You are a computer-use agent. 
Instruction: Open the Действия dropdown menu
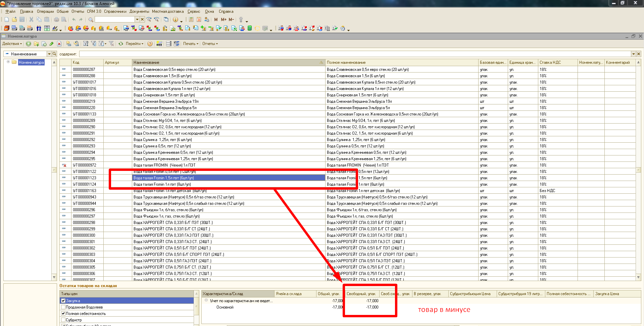(x=12, y=44)
